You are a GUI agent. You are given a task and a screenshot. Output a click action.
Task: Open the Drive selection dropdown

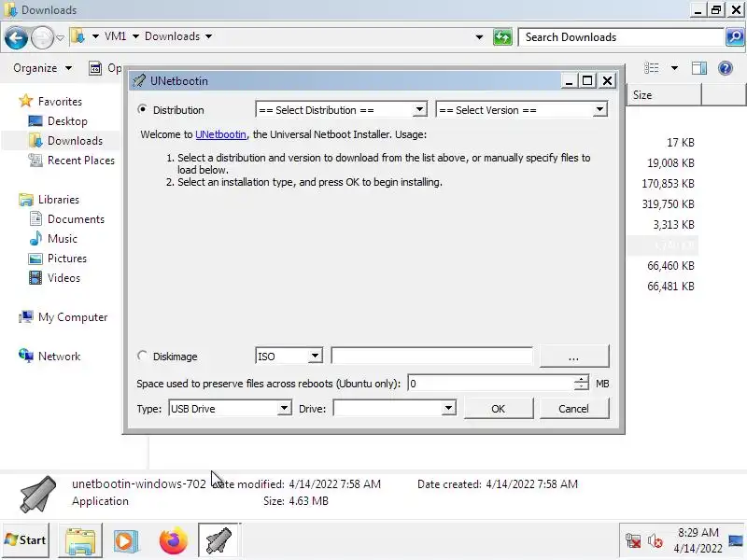[x=394, y=409]
